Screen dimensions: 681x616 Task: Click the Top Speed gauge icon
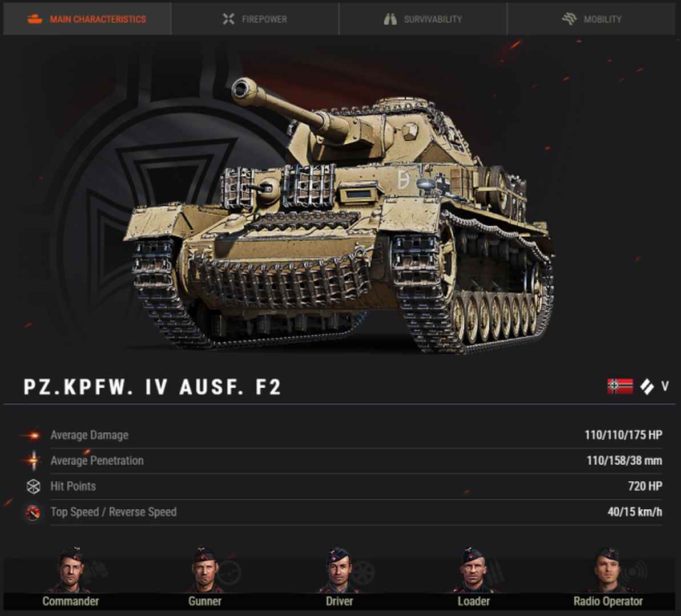click(33, 512)
